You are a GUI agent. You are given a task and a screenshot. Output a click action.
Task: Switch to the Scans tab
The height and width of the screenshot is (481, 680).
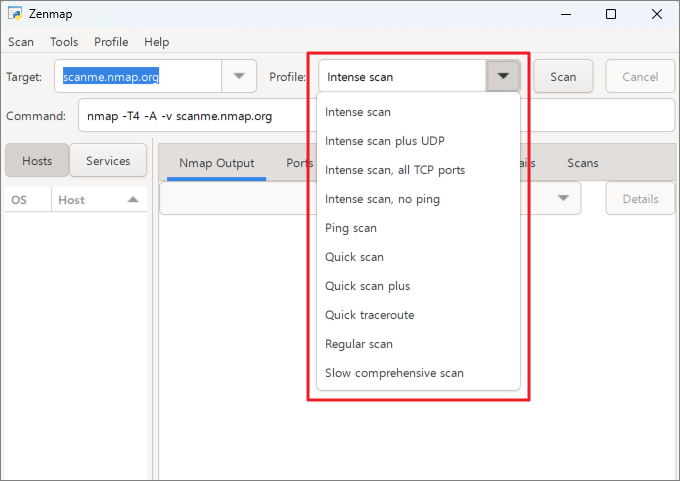tap(582, 163)
